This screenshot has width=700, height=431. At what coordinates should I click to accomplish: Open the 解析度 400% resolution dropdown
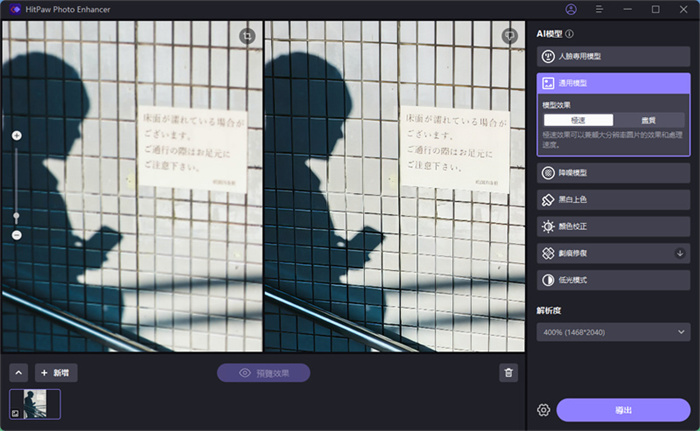point(613,332)
